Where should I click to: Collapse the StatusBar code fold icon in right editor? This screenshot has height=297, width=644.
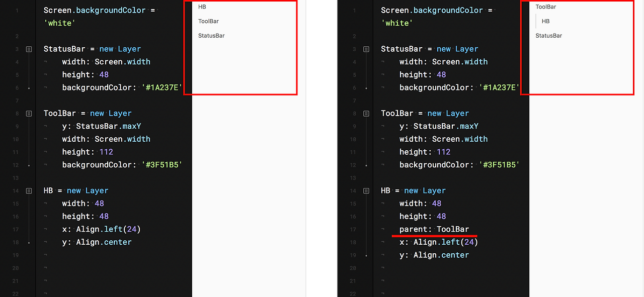click(366, 49)
